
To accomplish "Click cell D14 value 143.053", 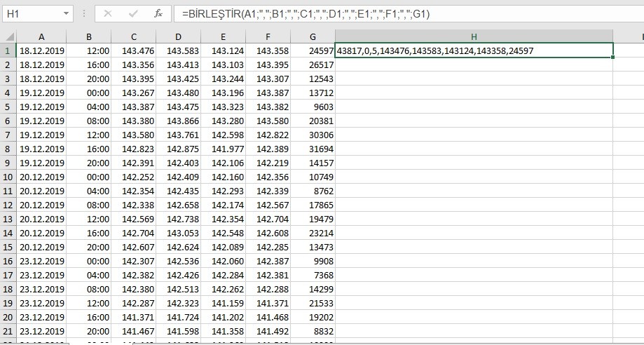I will (x=178, y=233).
